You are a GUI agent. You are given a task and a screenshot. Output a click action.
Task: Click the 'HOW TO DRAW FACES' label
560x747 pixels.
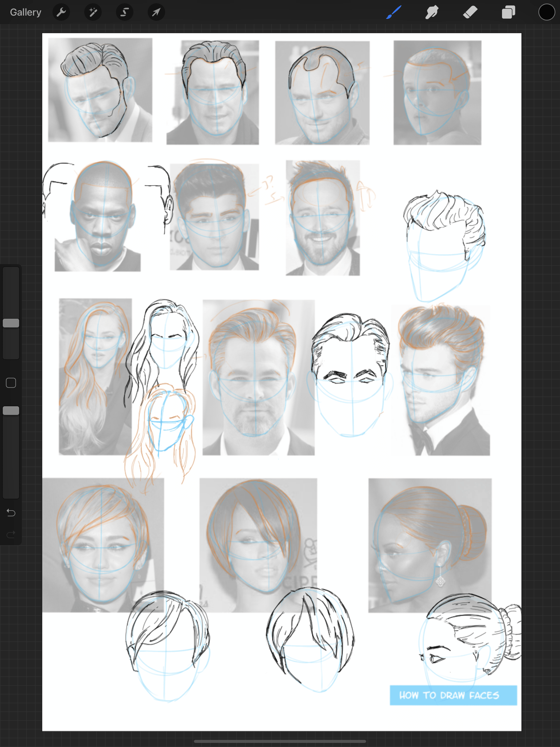(x=453, y=695)
